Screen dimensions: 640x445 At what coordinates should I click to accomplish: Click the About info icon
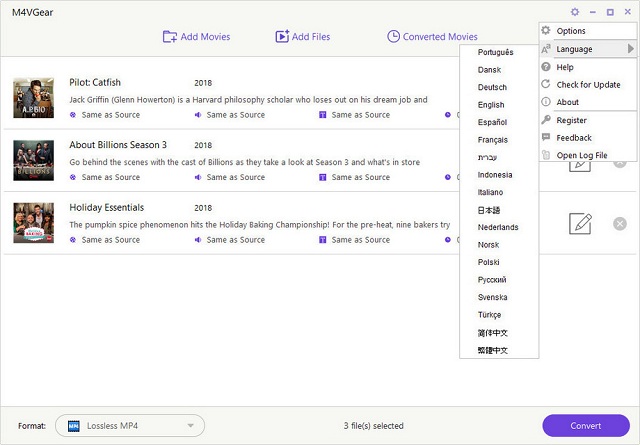[546, 102]
